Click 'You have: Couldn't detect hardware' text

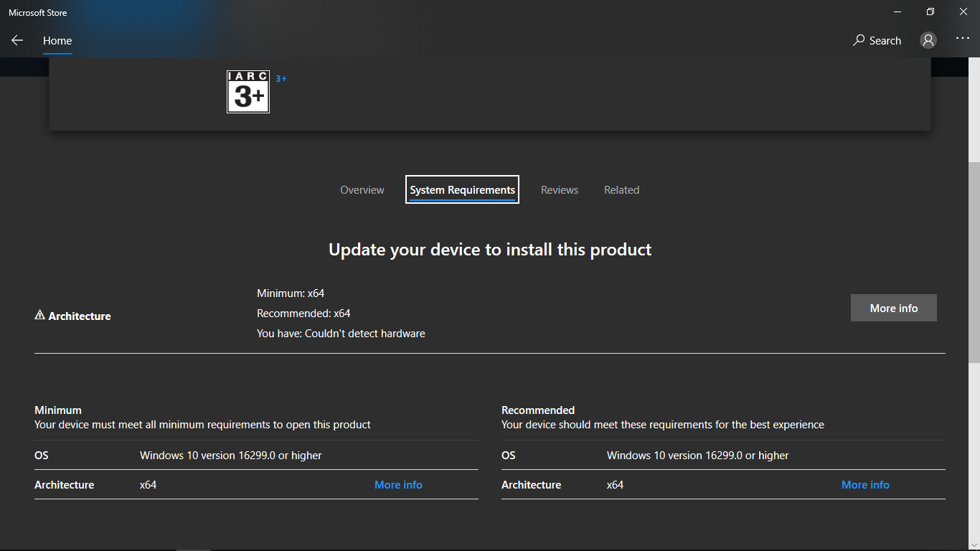[x=341, y=334]
